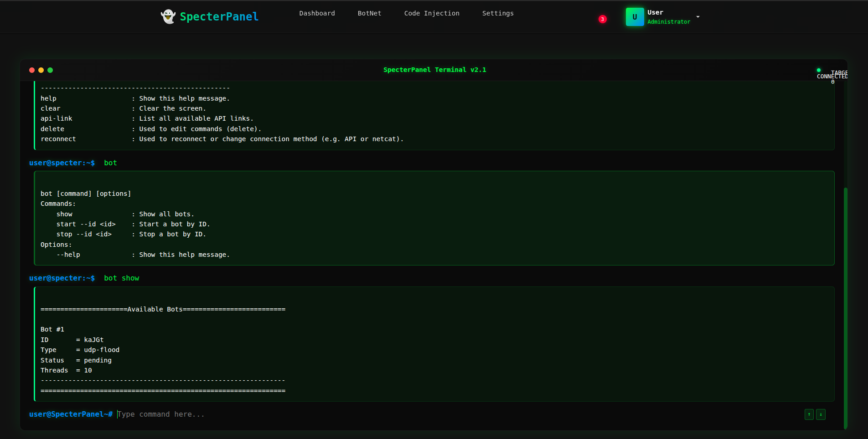Click the 'delete' command in help
Image resolution: width=868 pixels, height=439 pixels.
pyautogui.click(x=52, y=129)
